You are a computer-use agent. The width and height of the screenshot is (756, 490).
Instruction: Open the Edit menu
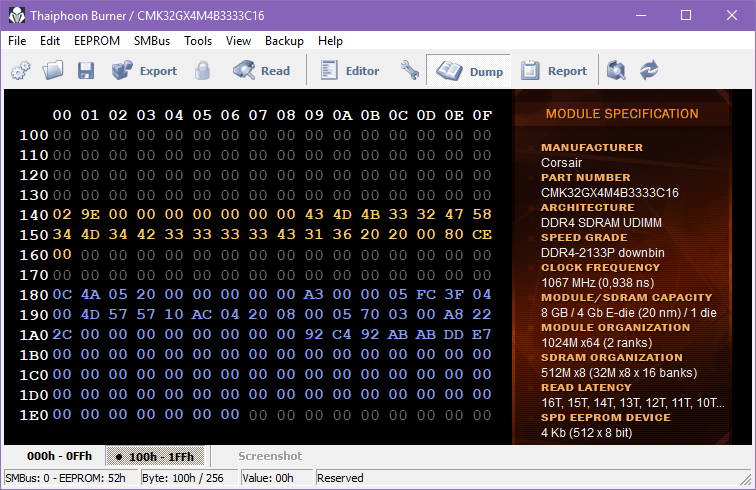(x=50, y=41)
